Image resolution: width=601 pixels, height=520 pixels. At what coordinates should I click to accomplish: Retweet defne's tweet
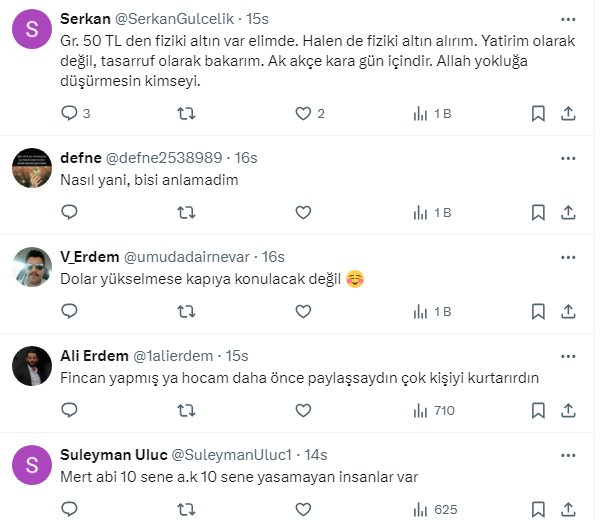coord(186,212)
